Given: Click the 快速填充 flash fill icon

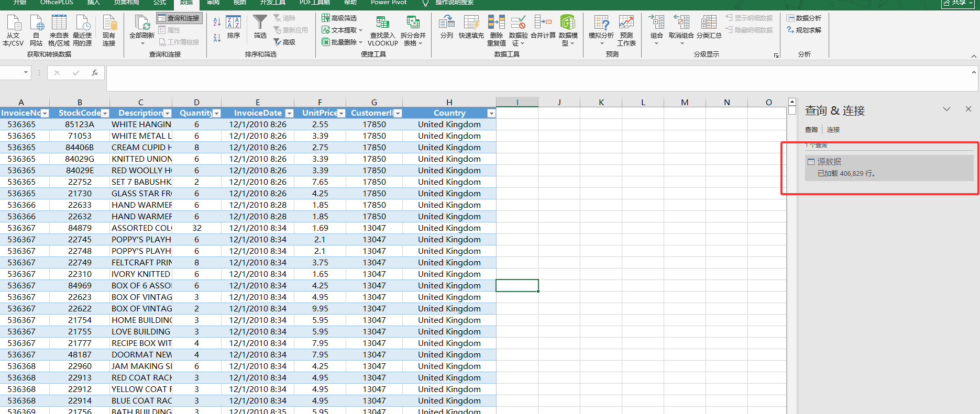Looking at the screenshot, I should [471, 27].
